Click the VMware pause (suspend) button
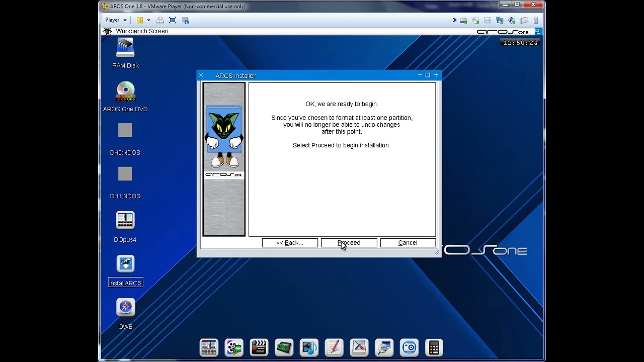This screenshot has height=362, width=644. coord(140,20)
